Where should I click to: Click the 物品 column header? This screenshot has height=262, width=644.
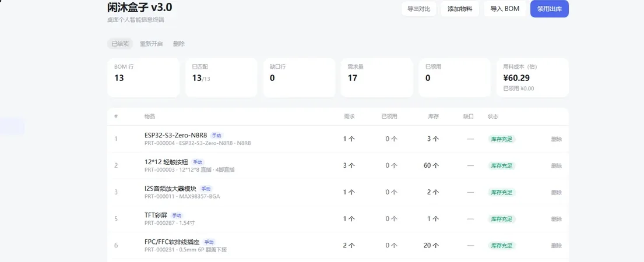pos(150,116)
